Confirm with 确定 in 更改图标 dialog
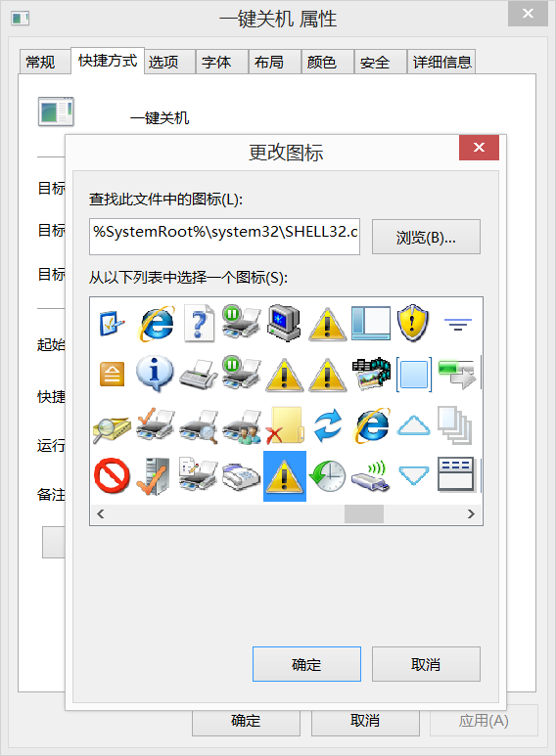 pyautogui.click(x=306, y=664)
